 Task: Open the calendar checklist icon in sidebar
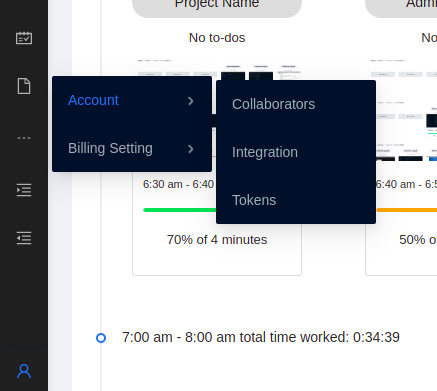pos(24,38)
